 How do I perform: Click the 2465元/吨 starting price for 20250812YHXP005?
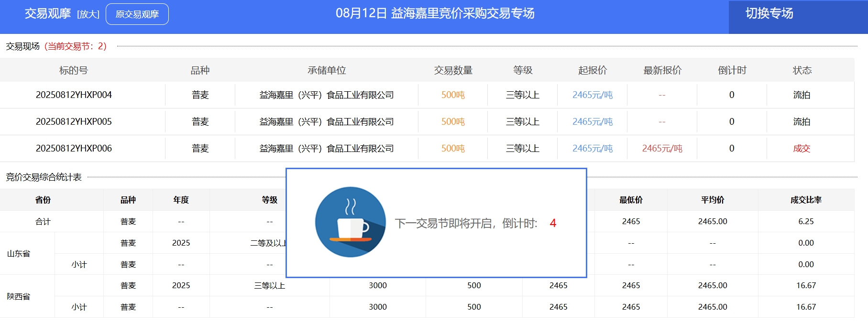(593, 122)
